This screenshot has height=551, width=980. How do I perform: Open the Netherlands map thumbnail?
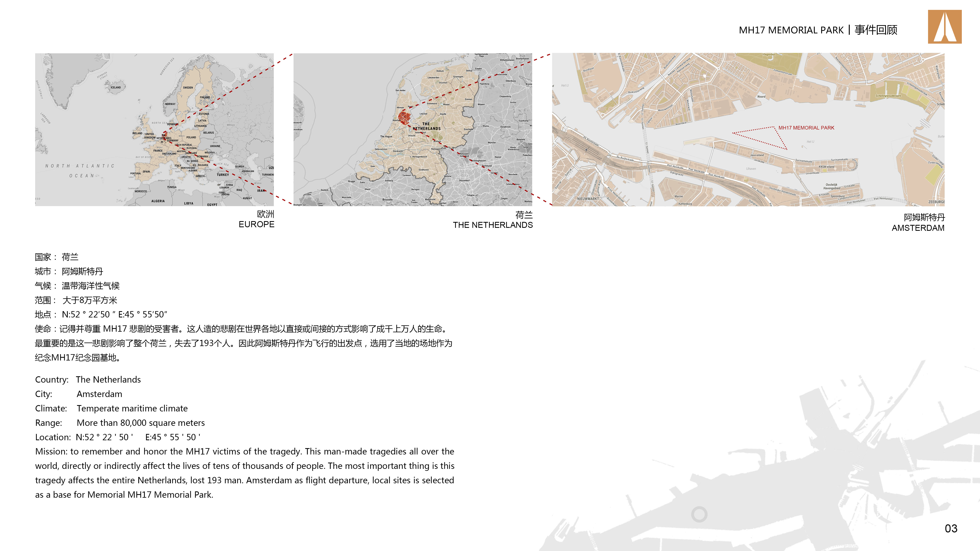413,130
